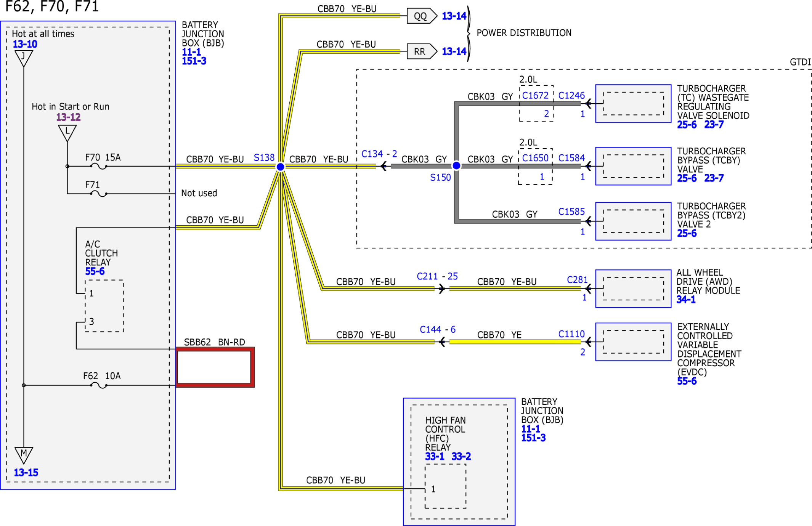The width and height of the screenshot is (812, 526).
Task: Click the C1585 connector label
Action: point(571,212)
